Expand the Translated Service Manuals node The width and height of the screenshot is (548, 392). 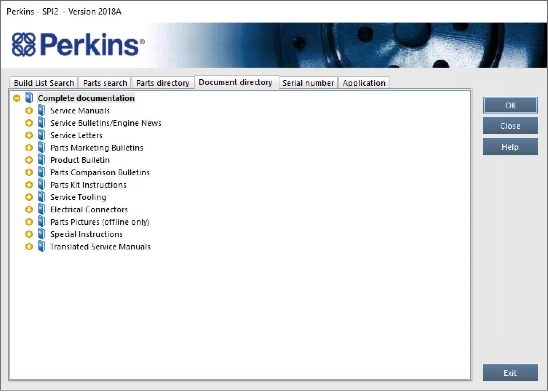click(29, 247)
